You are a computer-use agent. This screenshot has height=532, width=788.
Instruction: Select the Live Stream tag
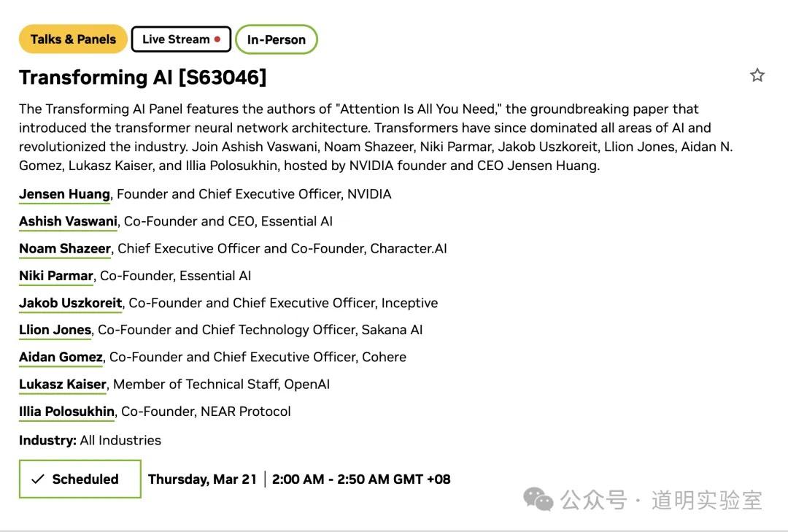pyautogui.click(x=181, y=39)
